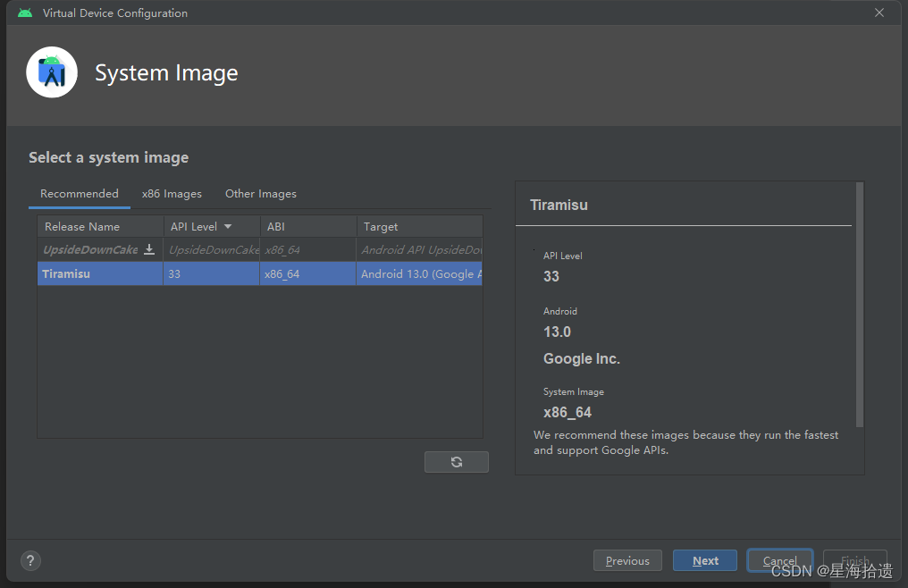Click the Android 13.0 target cell
The height and width of the screenshot is (588, 908).
tap(420, 273)
